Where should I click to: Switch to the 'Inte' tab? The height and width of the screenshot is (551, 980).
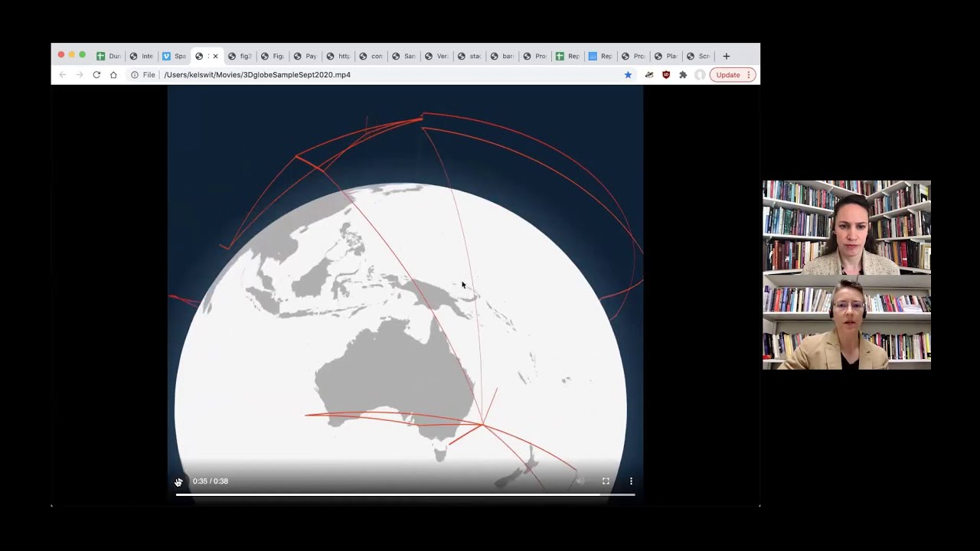point(142,56)
